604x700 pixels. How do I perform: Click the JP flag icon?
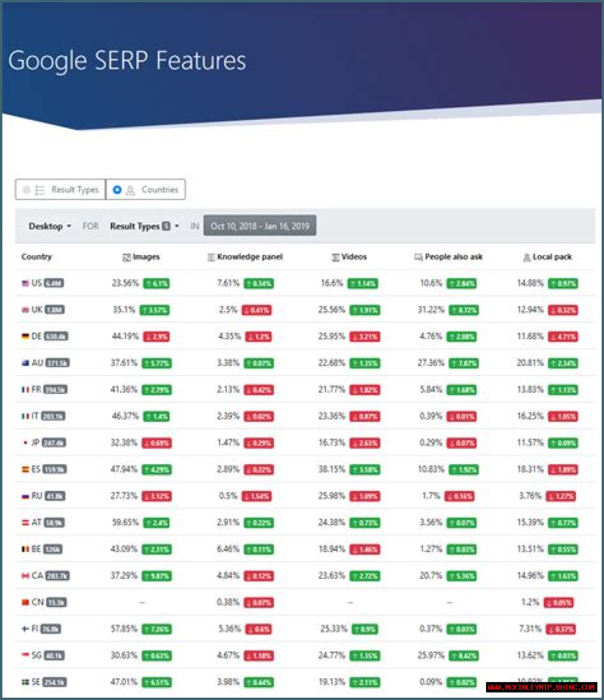pos(25,443)
